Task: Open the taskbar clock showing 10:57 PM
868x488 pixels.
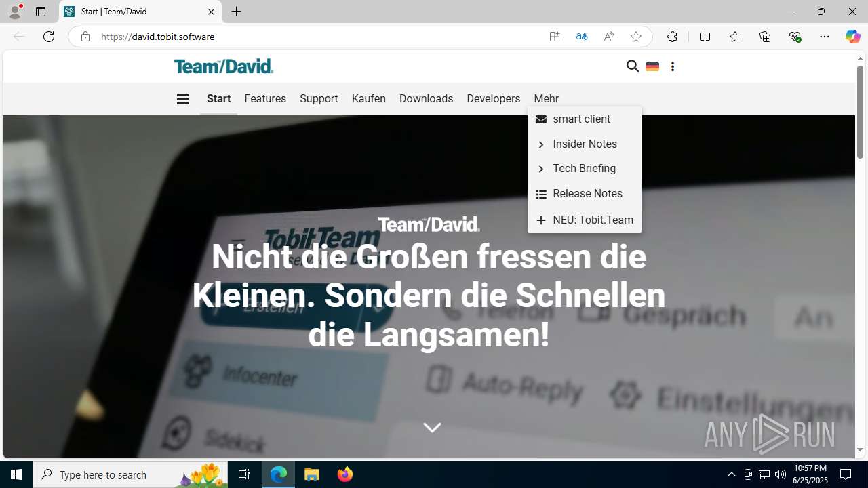Action: pos(810,474)
